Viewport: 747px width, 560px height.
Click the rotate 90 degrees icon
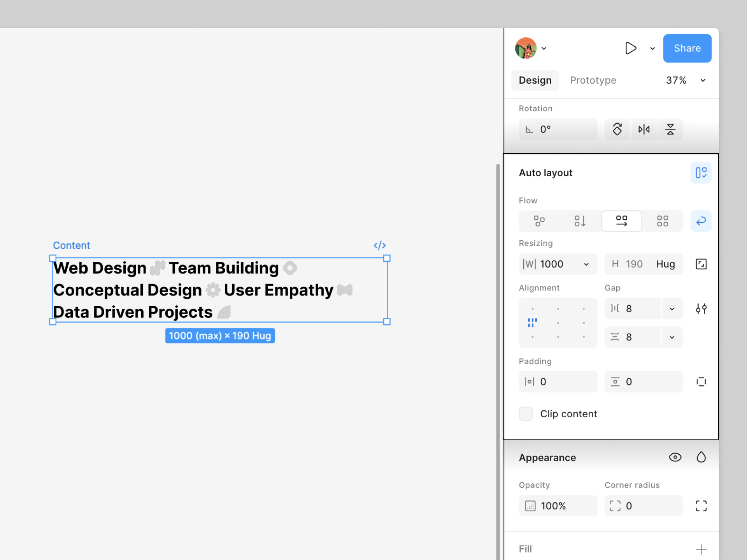click(617, 129)
